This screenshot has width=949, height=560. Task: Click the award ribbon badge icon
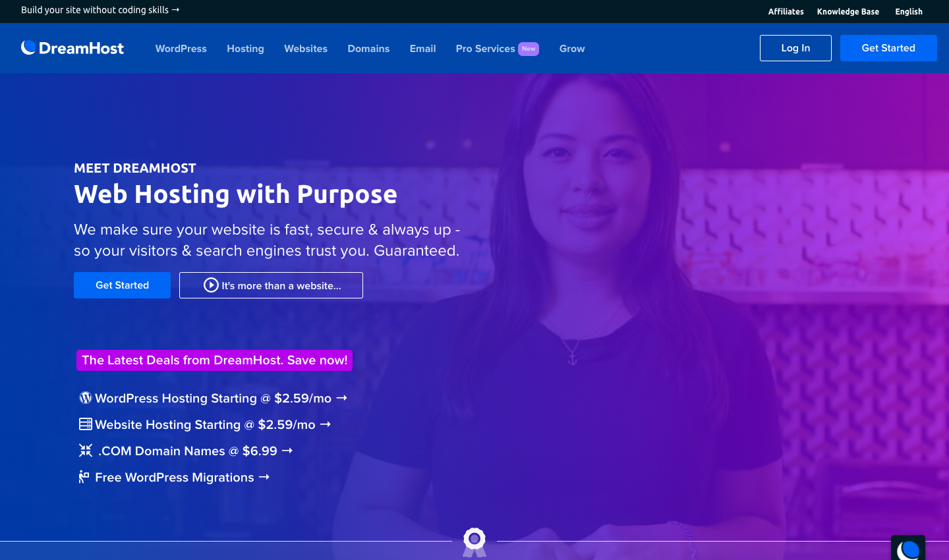pos(474,541)
